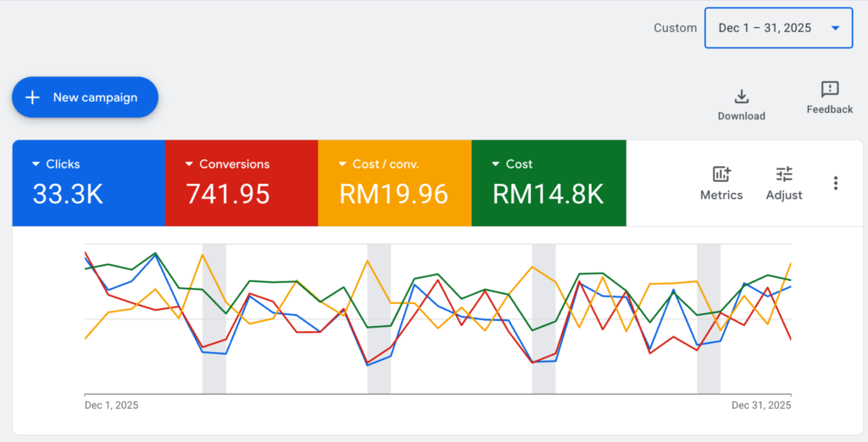Click the Feedback text label
The width and height of the screenshot is (868, 442).
coord(830,109)
